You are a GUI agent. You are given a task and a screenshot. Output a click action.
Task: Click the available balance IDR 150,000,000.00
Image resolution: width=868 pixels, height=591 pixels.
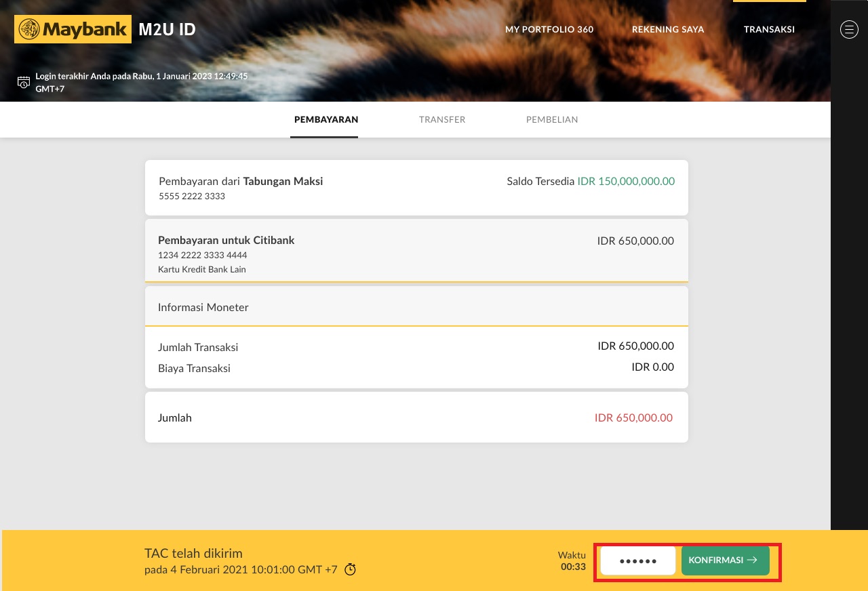click(625, 182)
